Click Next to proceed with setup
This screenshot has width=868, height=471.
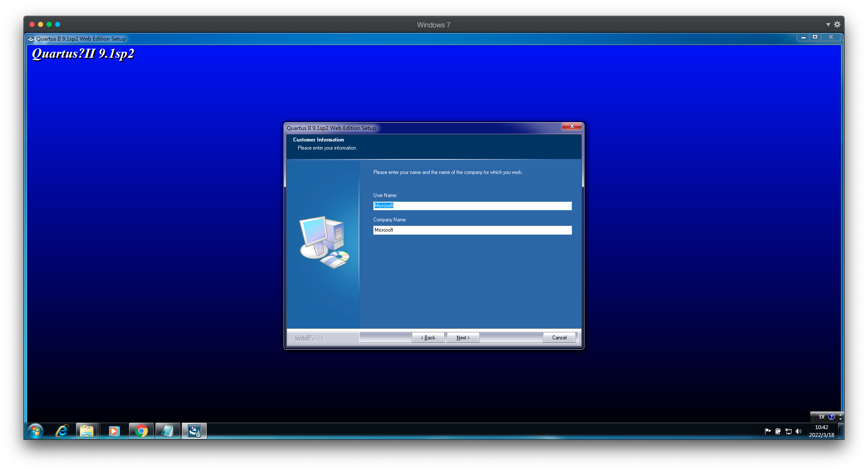point(462,338)
